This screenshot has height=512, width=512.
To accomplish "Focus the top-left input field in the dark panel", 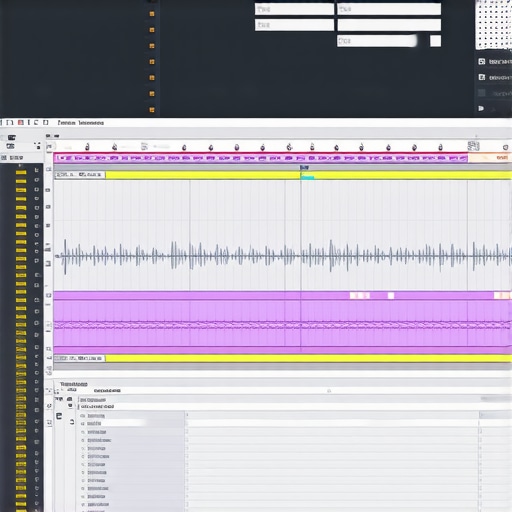I will [x=294, y=9].
